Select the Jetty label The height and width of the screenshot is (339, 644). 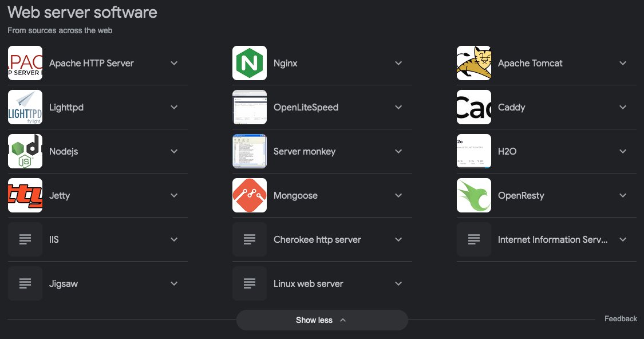point(60,196)
